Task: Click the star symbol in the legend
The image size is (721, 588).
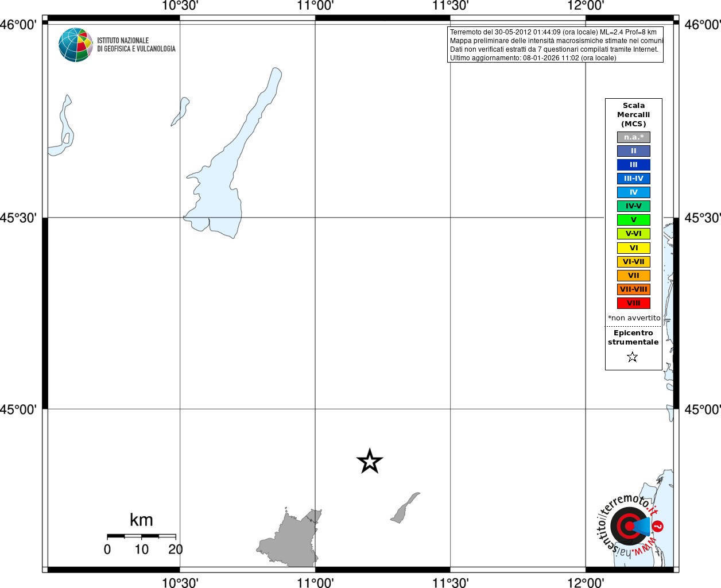Action: [633, 357]
